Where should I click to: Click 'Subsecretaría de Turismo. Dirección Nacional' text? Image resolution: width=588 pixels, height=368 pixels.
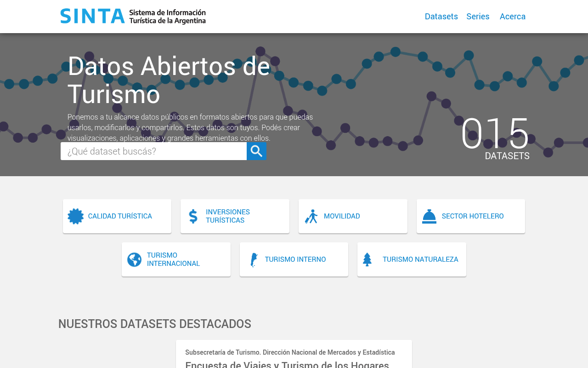pyautogui.click(x=290, y=352)
